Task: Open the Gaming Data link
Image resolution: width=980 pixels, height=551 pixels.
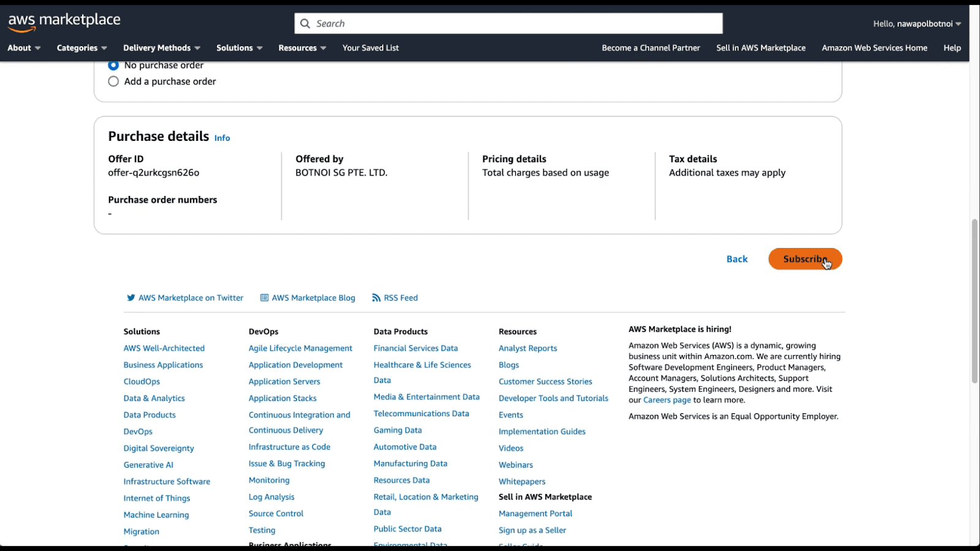Action: [398, 430]
